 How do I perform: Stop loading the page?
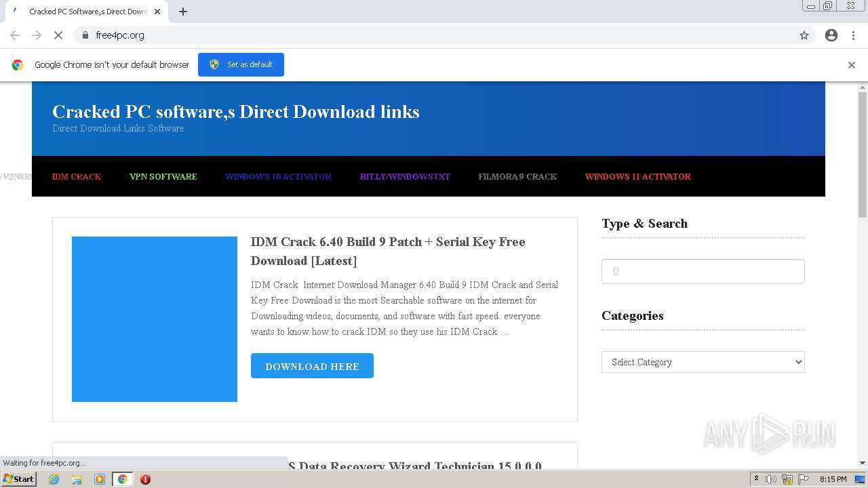(x=58, y=35)
